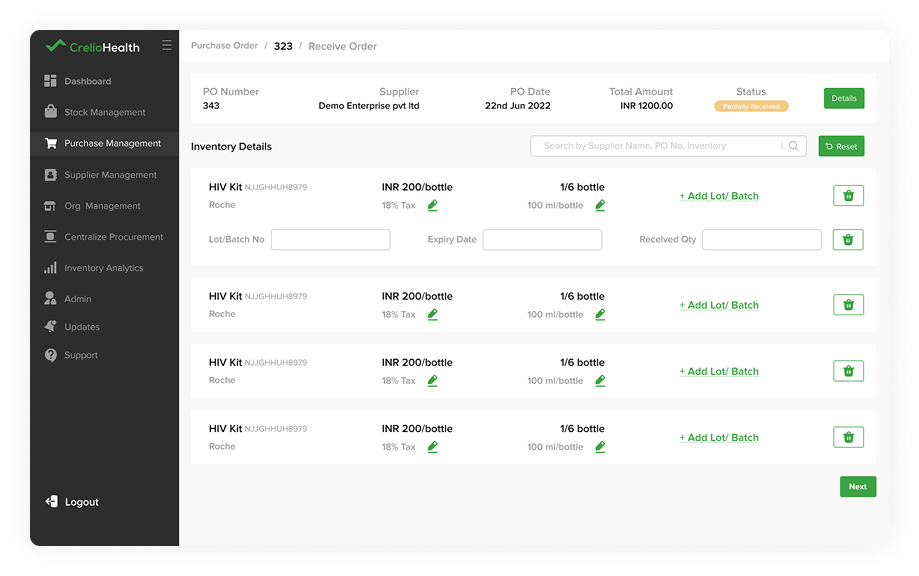Click the search magnifier icon
This screenshot has width=919, height=576.
(794, 146)
